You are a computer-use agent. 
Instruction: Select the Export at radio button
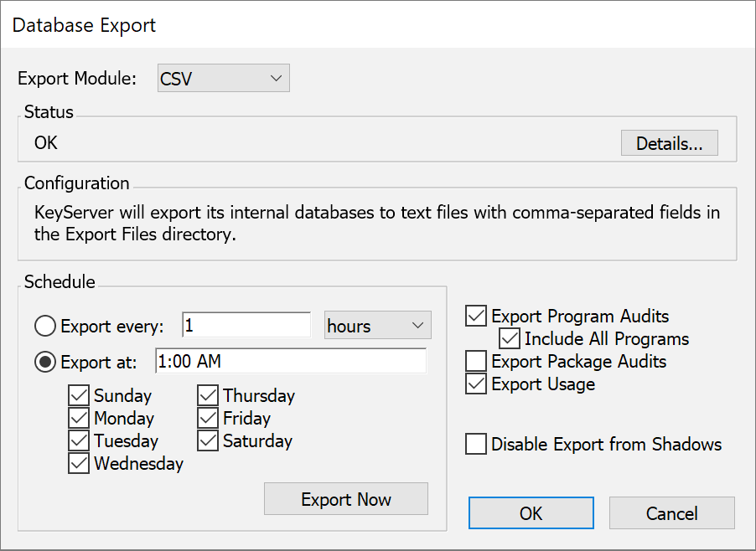pos(45,362)
